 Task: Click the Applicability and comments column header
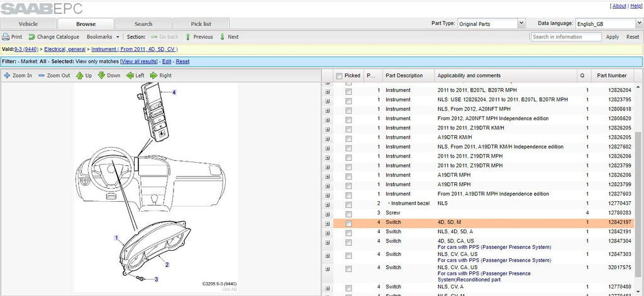(x=506, y=75)
